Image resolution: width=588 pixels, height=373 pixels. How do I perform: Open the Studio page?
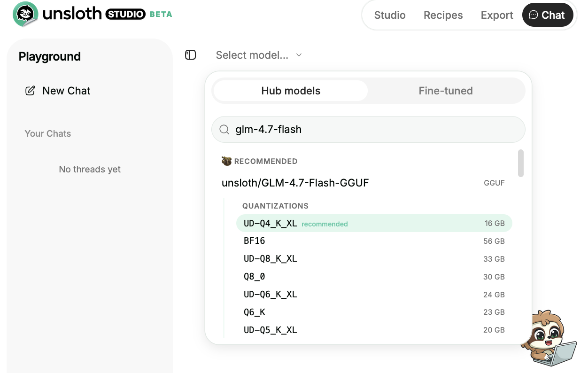coord(389,15)
